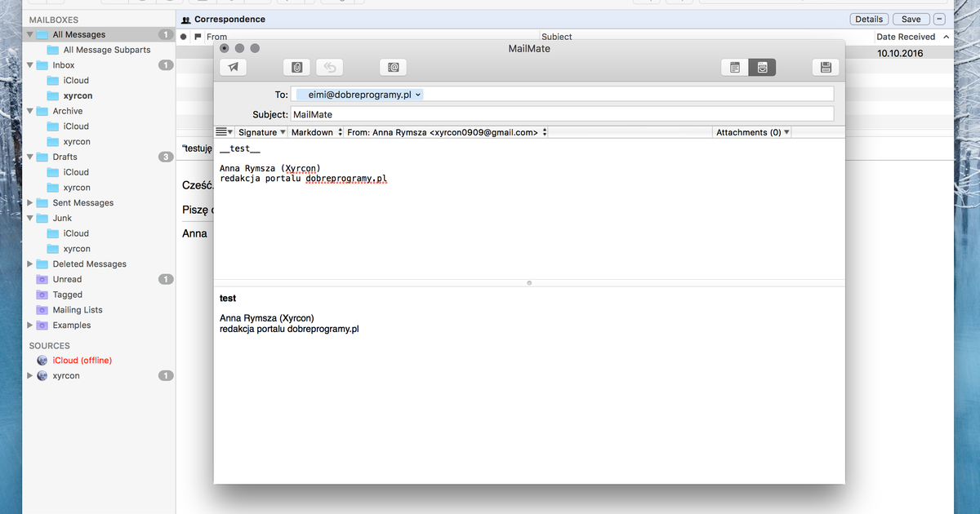Select All Messages mailbox
The height and width of the screenshot is (514, 980).
point(99,34)
